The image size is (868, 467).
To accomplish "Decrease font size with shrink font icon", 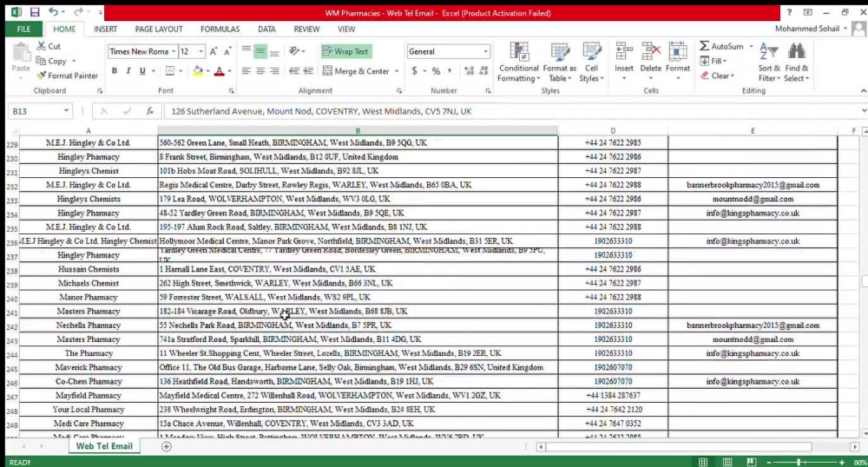I will [x=227, y=51].
